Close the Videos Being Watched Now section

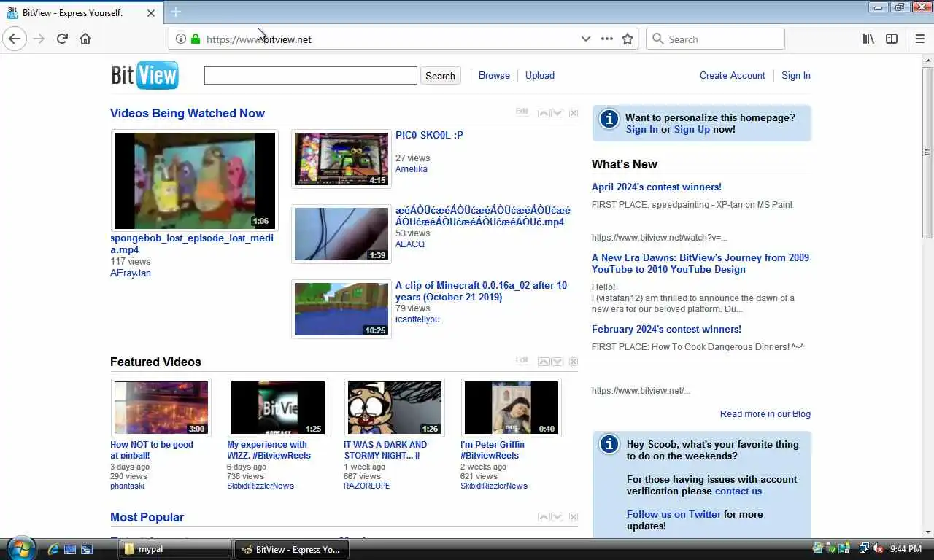coord(574,113)
